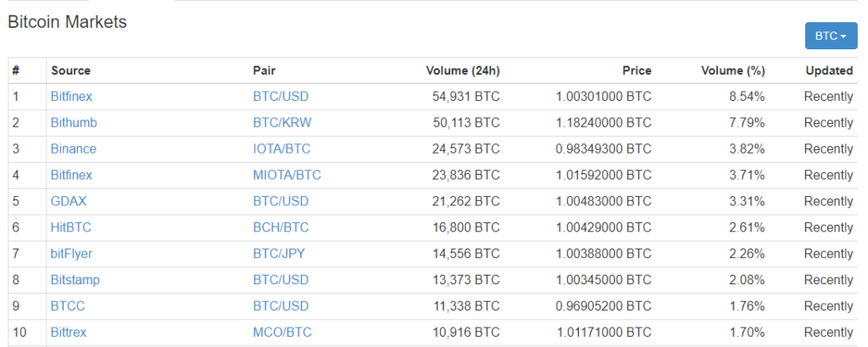The image size is (868, 347).
Task: Open the Bithumb exchange link
Action: tap(74, 122)
